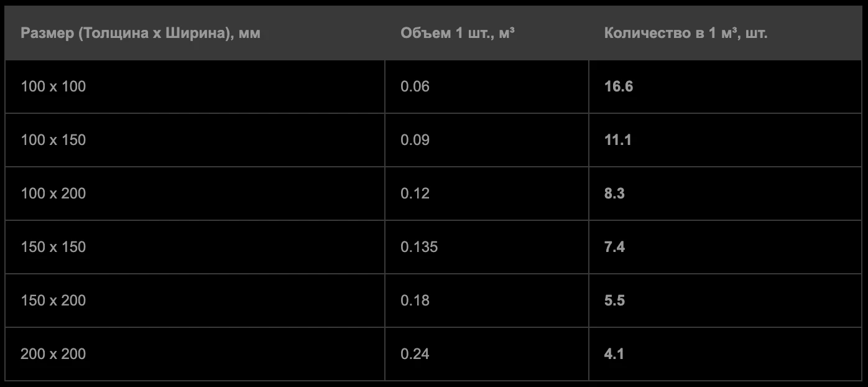
Task: Click the volume value 0.135
Action: [419, 247]
